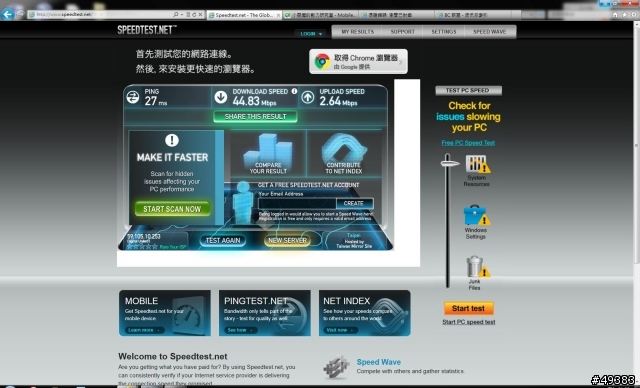
Task: Click the System Resources warning icon
Action: pos(478,164)
